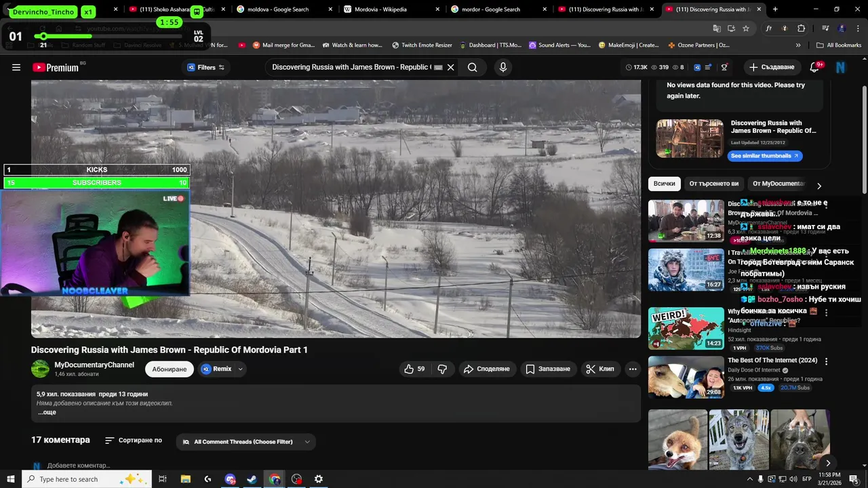Dislike the video with thumbs down
This screenshot has width=868, height=488.
442,369
